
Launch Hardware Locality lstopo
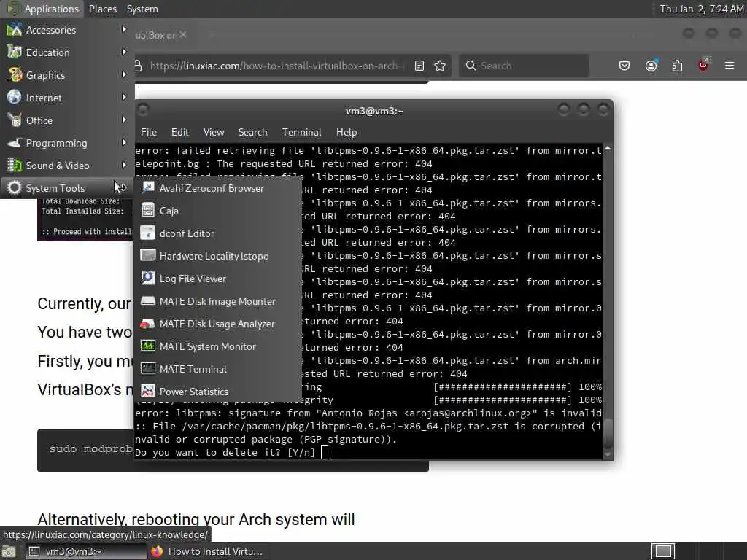(x=217, y=256)
